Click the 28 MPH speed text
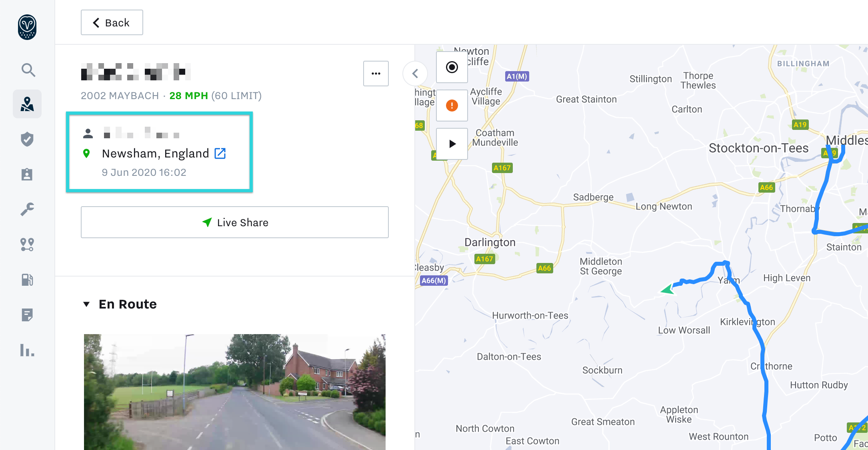The image size is (868, 450). [189, 96]
